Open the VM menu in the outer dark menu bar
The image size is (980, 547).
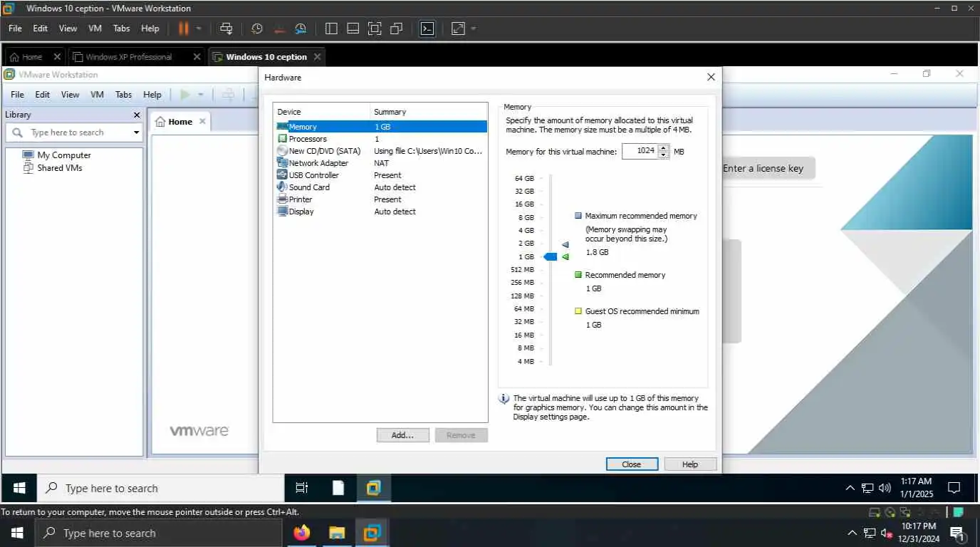tap(95, 28)
